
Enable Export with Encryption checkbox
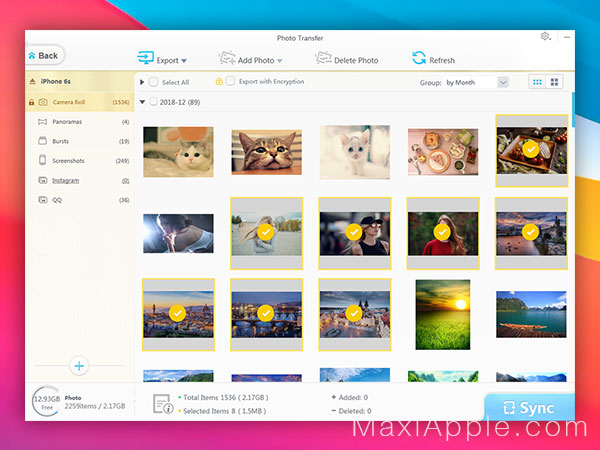pos(230,81)
